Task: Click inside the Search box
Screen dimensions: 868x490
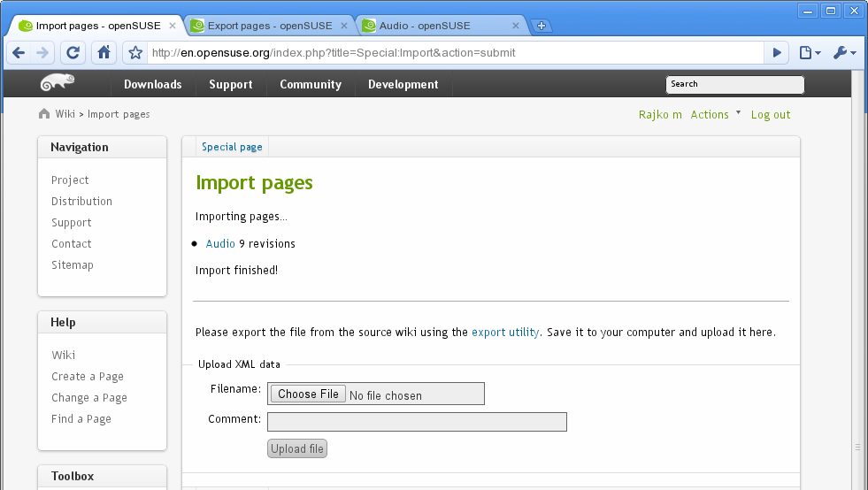Action: click(734, 84)
